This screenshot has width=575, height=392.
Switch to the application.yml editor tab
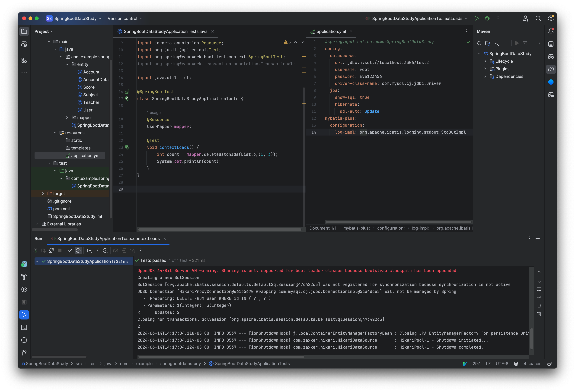click(x=331, y=31)
